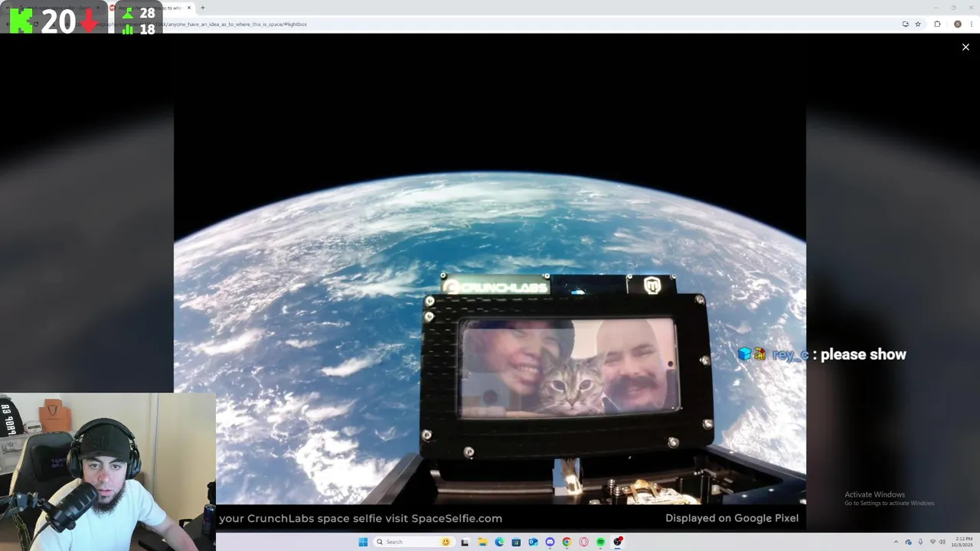
Task: Click the install app icon in address bar
Action: coord(906,24)
